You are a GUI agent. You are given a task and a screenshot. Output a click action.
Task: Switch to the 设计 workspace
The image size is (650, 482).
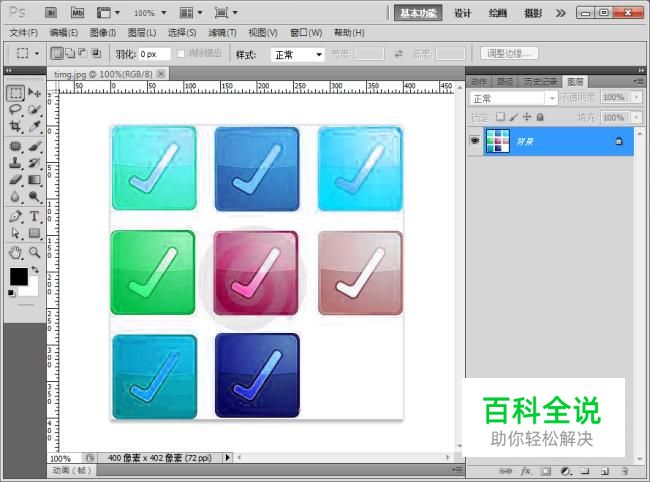(x=463, y=13)
